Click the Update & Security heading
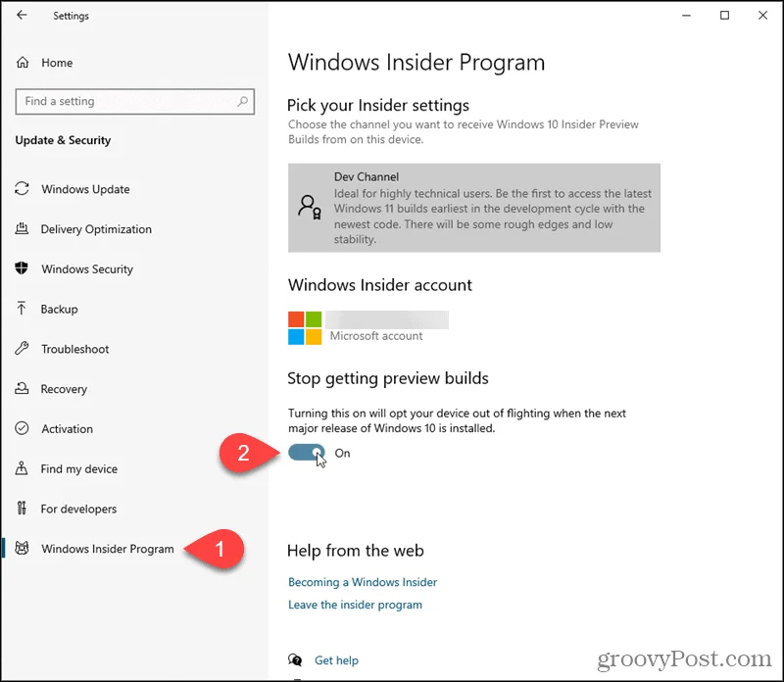Screen dimensions: 784x682 pyautogui.click(x=63, y=140)
